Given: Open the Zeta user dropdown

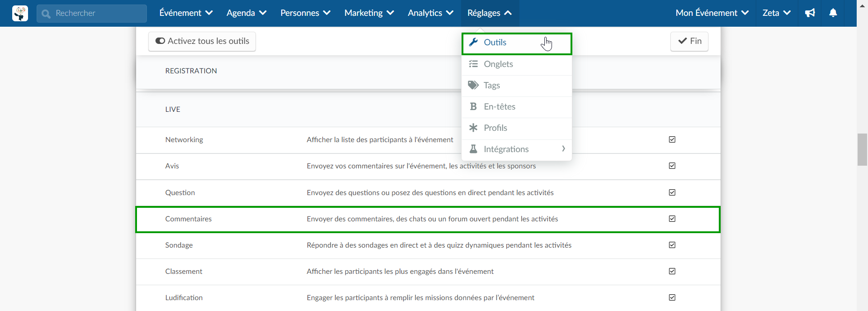Looking at the screenshot, I should 776,13.
